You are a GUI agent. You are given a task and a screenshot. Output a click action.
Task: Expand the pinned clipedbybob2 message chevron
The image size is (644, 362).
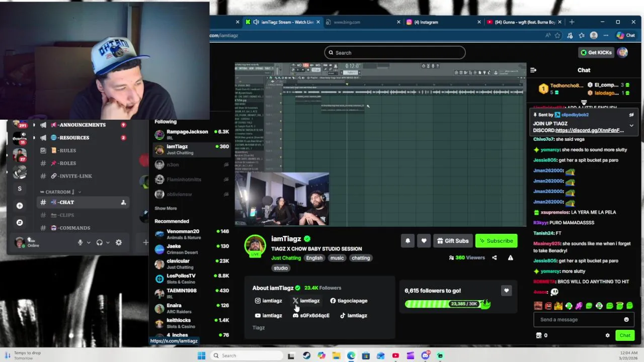631,126
